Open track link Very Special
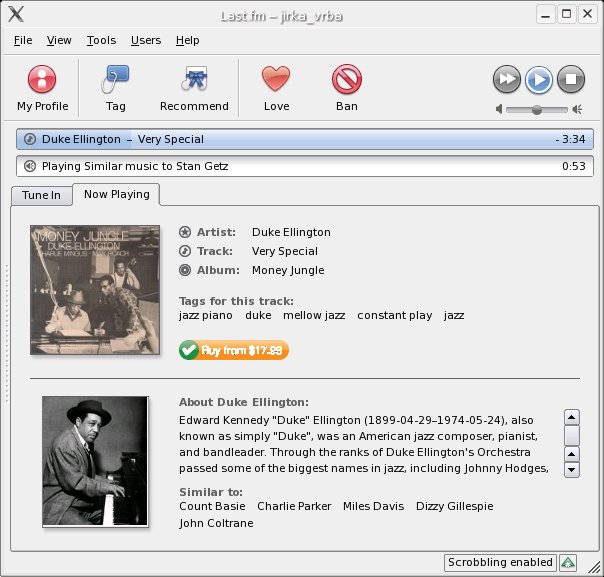 [x=285, y=251]
